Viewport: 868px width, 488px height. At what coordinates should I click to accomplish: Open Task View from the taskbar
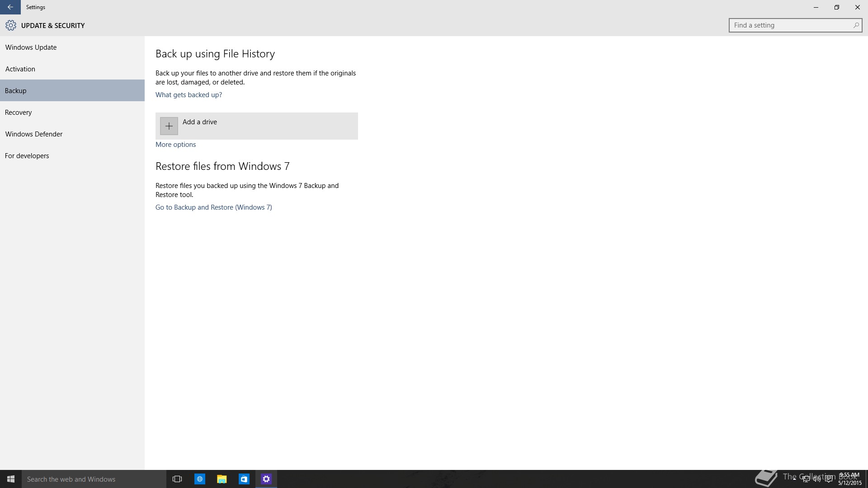(177, 479)
